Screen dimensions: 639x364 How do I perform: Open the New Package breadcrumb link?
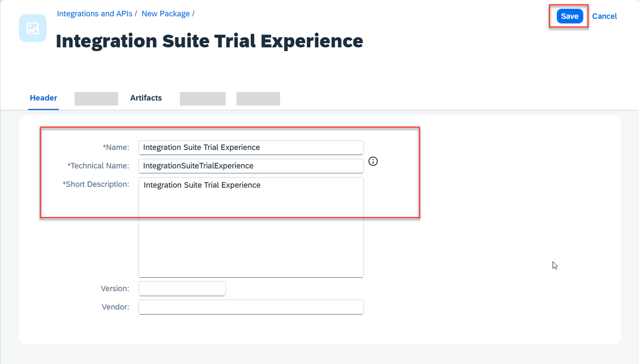click(166, 14)
